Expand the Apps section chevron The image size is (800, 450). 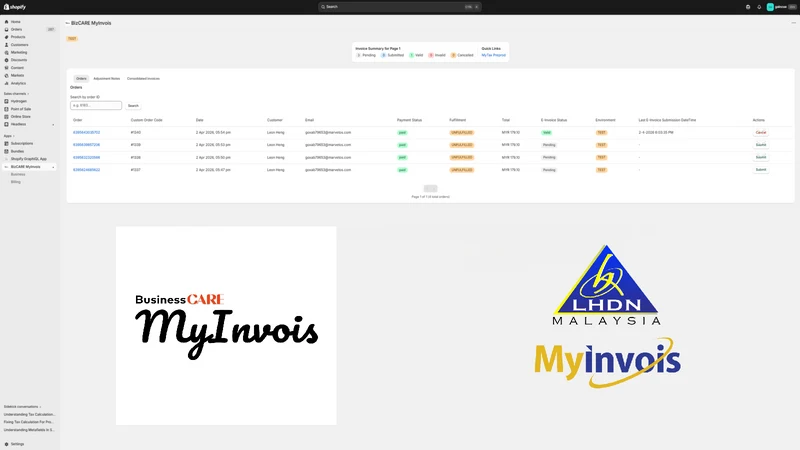point(14,136)
